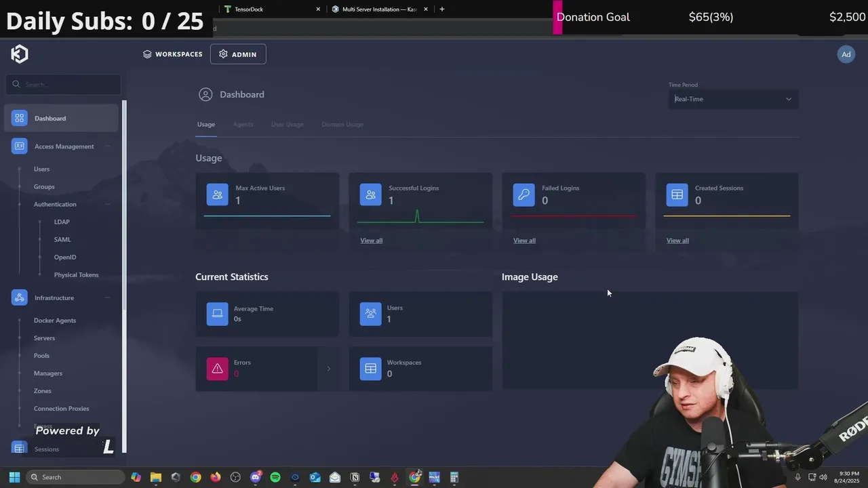868x488 pixels.
Task: Close the TensorDock browser tab
Action: 318,9
